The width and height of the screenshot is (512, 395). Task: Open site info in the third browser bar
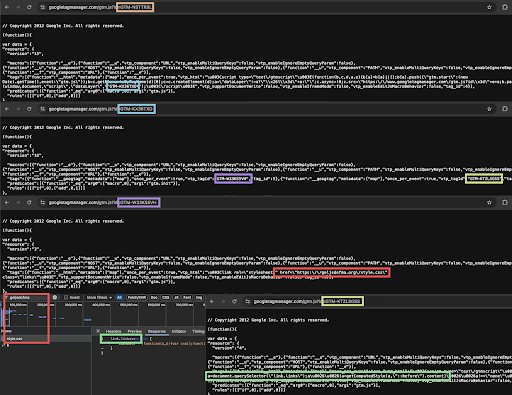43,202
